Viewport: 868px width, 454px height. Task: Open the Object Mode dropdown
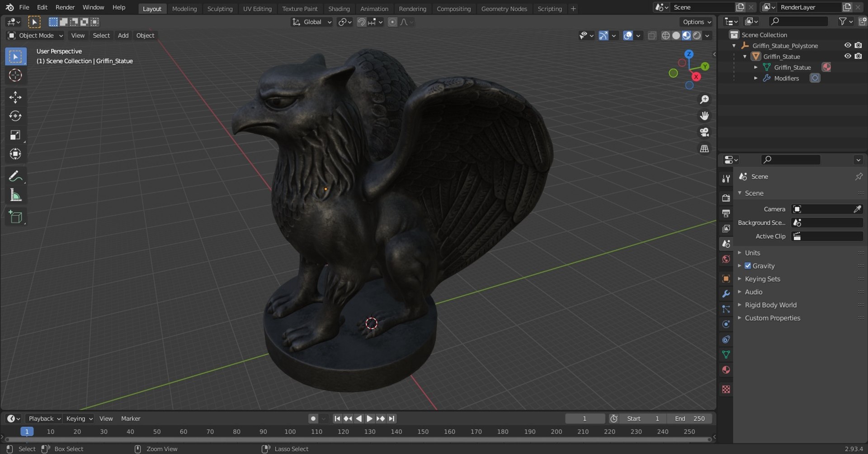coord(36,35)
